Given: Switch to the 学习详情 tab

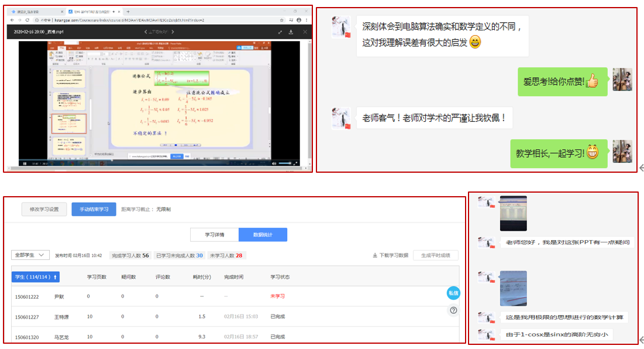Looking at the screenshot, I should coord(214,235).
